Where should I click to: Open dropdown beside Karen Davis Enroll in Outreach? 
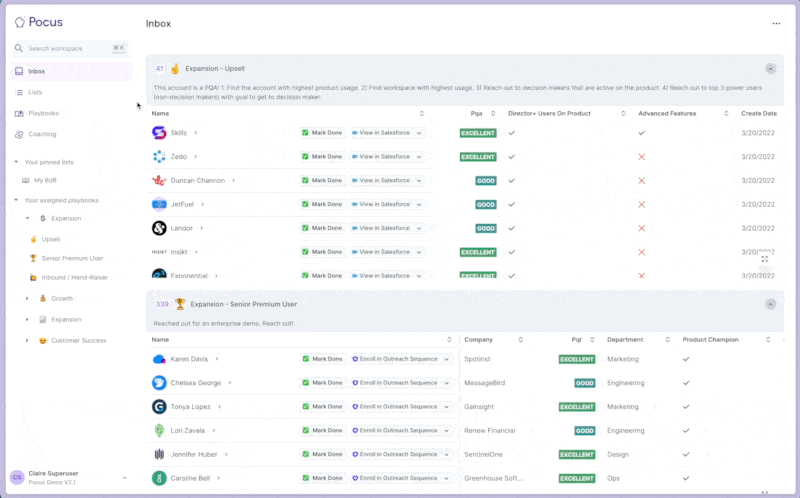click(446, 359)
